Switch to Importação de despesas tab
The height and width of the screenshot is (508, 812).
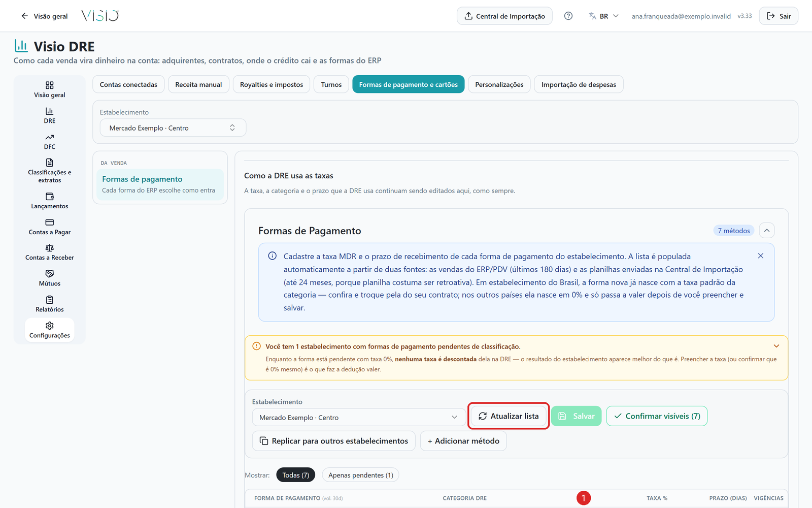(x=579, y=84)
